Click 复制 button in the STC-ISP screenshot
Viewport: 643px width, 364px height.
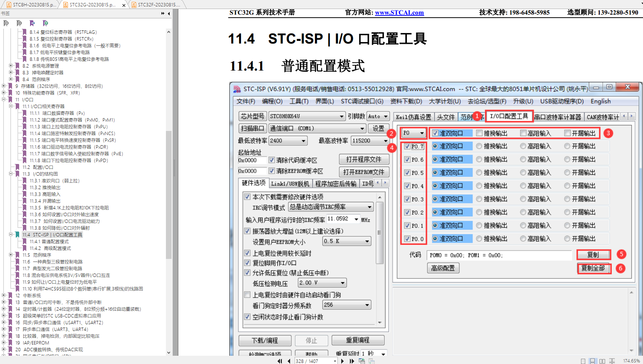pyautogui.click(x=593, y=255)
